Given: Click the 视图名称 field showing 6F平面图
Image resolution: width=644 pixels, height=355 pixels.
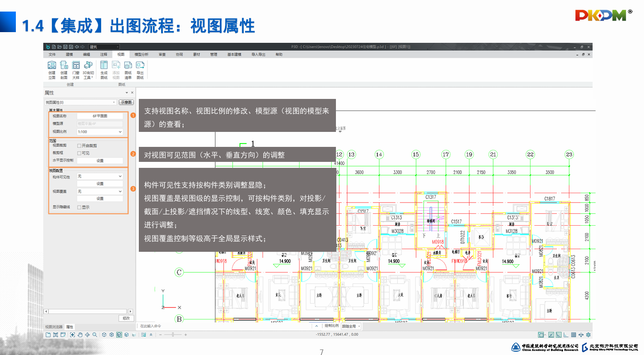Looking at the screenshot, I should pyautogui.click(x=100, y=116).
